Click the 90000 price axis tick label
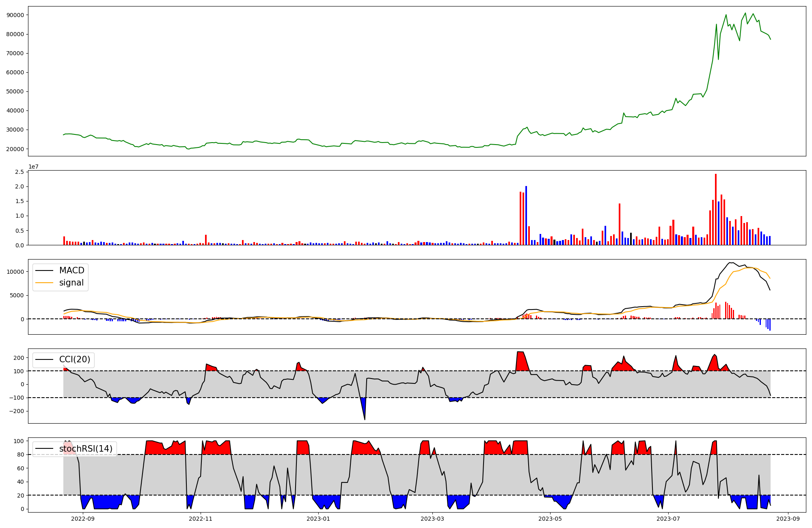The image size is (812, 528). click(x=15, y=15)
